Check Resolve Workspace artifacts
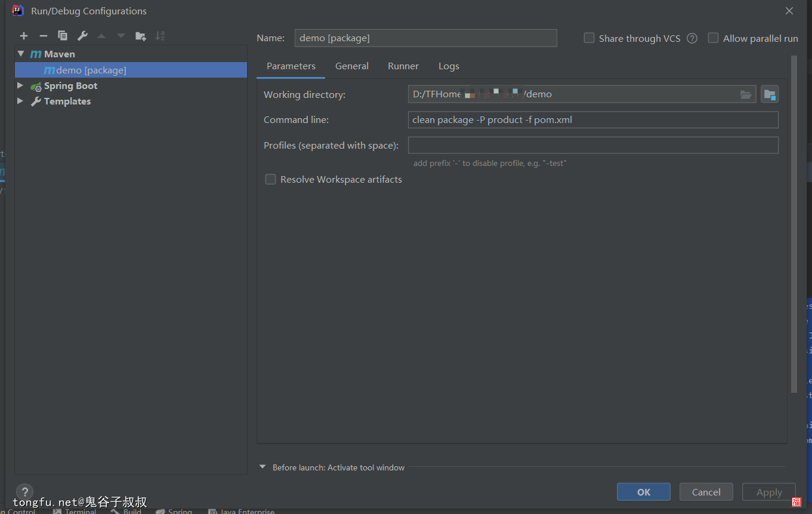Image resolution: width=812 pixels, height=514 pixels. (270, 179)
